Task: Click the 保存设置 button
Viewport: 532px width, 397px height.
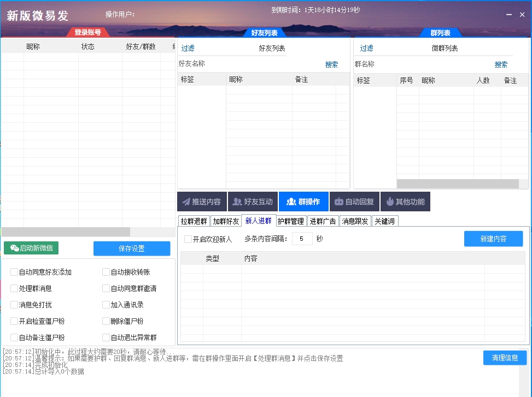Action: (132, 248)
